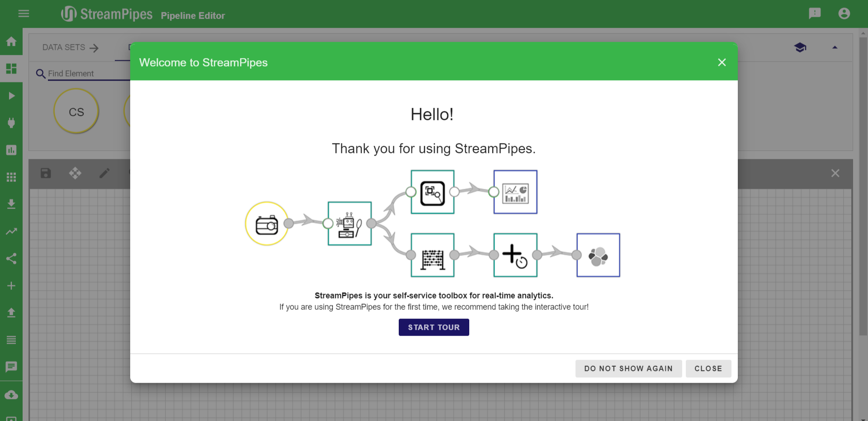Go to Home in sidebar
This screenshot has height=421, width=868.
coord(11,42)
